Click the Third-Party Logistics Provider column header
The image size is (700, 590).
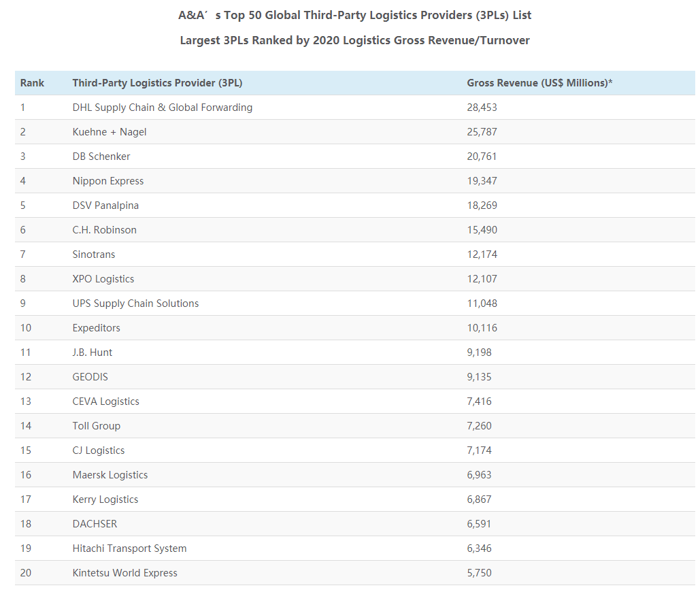click(157, 83)
